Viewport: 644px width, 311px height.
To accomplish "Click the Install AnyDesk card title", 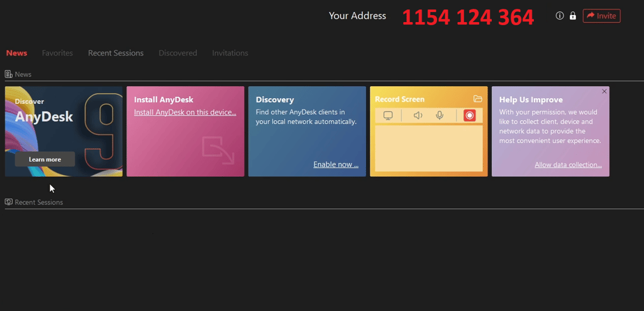I will (x=164, y=99).
